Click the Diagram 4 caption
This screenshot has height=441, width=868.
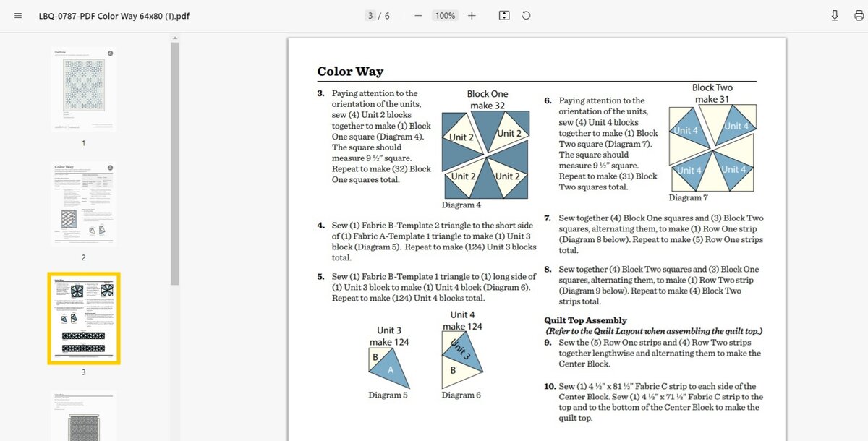coord(461,205)
